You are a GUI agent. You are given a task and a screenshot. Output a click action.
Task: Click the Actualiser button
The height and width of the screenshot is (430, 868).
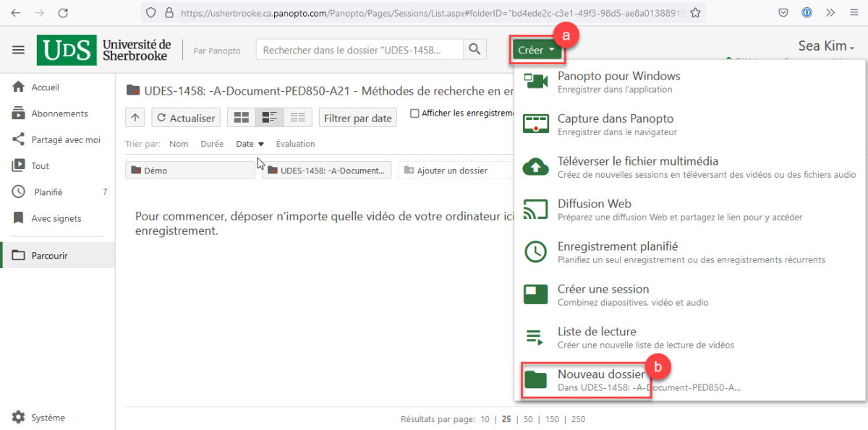[x=186, y=118]
